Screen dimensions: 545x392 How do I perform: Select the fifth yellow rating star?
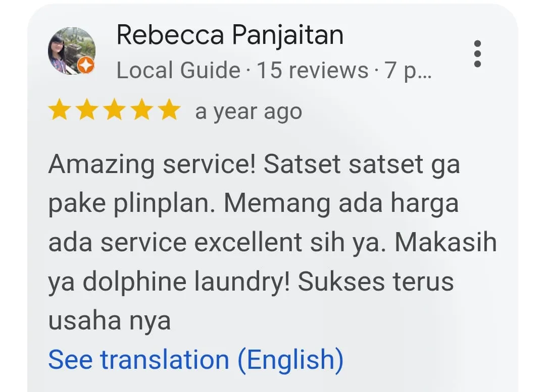[169, 109]
